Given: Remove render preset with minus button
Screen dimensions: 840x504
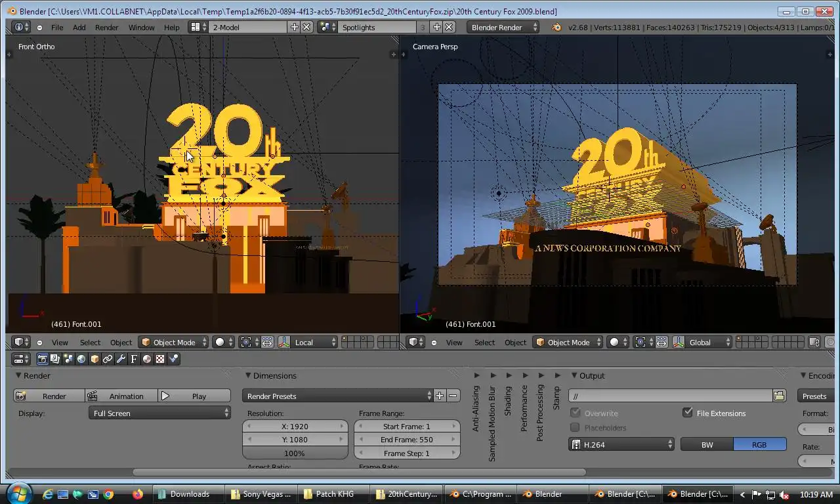Looking at the screenshot, I should click(453, 396).
